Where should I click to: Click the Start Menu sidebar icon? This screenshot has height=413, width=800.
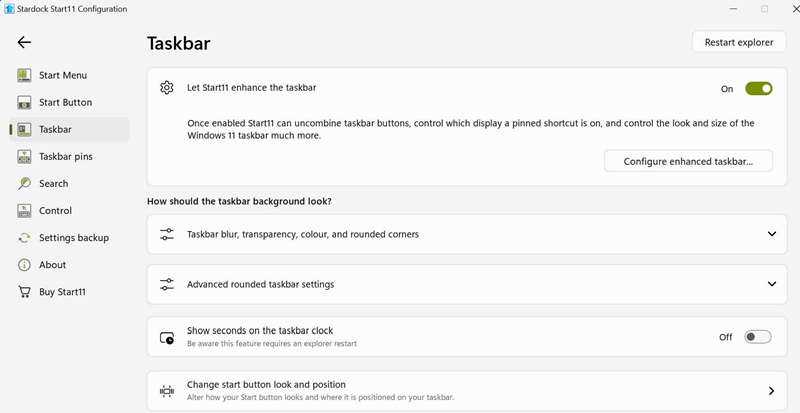click(25, 75)
